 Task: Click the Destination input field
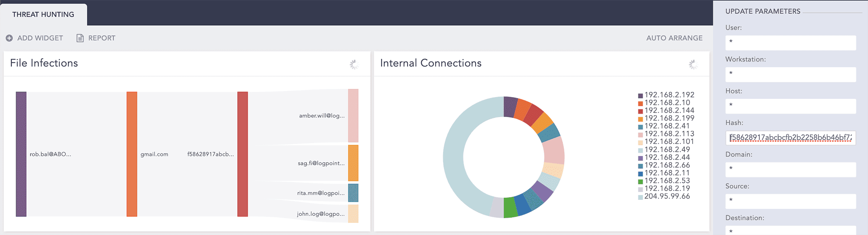[x=791, y=230]
